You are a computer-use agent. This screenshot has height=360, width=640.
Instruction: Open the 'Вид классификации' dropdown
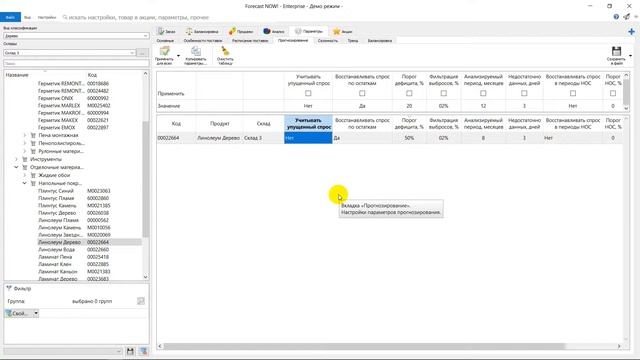pos(76,36)
